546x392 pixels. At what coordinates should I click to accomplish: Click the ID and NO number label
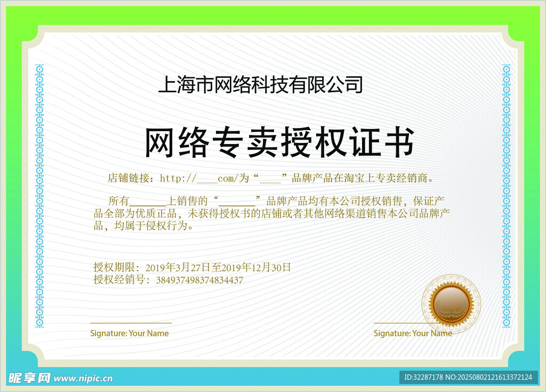[468, 377]
